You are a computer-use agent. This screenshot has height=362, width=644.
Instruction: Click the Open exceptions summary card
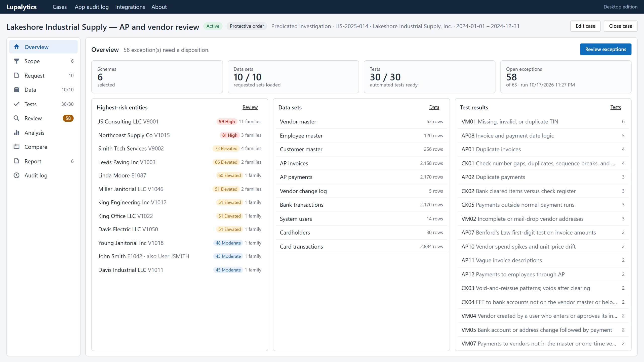[x=566, y=77]
